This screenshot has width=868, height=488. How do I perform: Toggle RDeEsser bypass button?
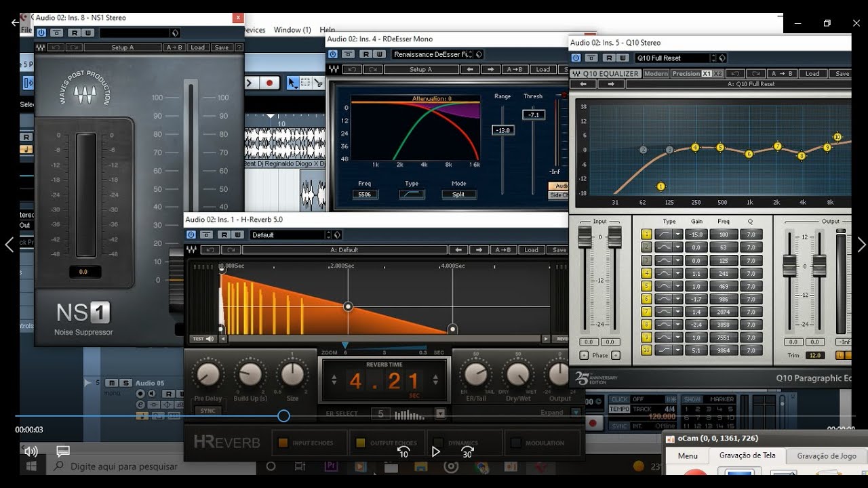pos(349,54)
